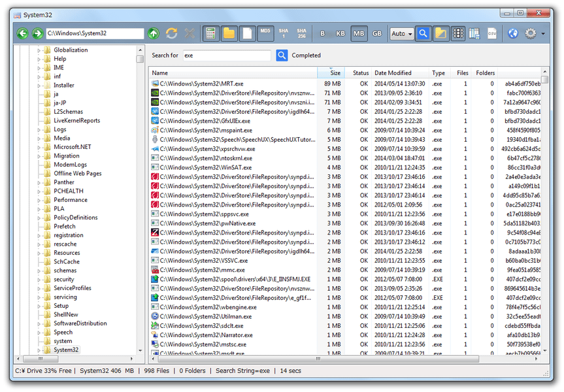Sort by Date Modified column
The width and height of the screenshot is (564, 392).
point(401,73)
